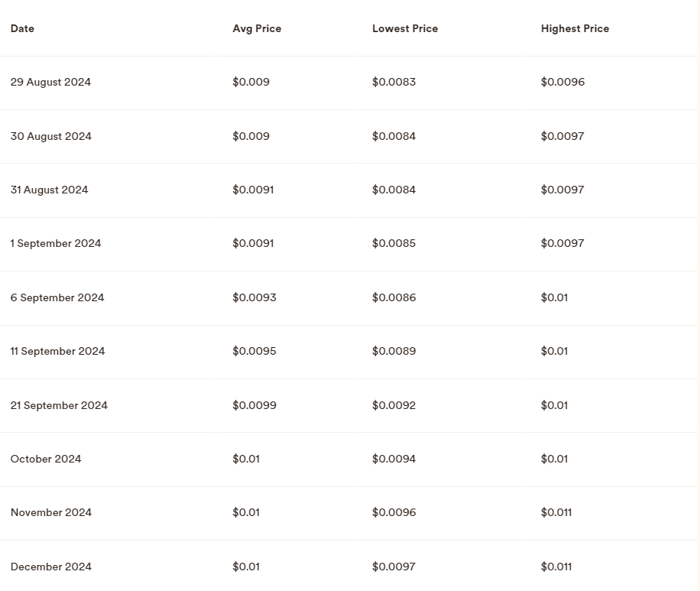The image size is (700, 591).
Task: Select the $0.0096 highest price for 29 August
Action: click(562, 83)
